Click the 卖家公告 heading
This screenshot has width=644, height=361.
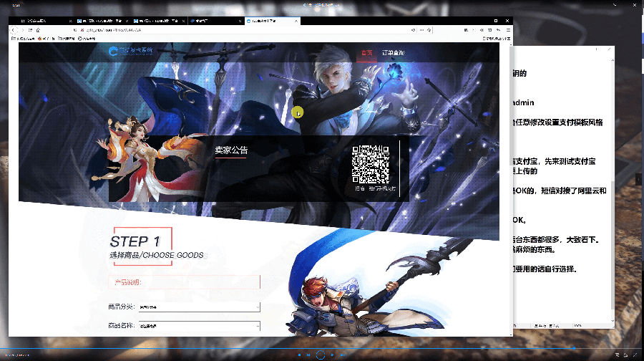tap(231, 150)
